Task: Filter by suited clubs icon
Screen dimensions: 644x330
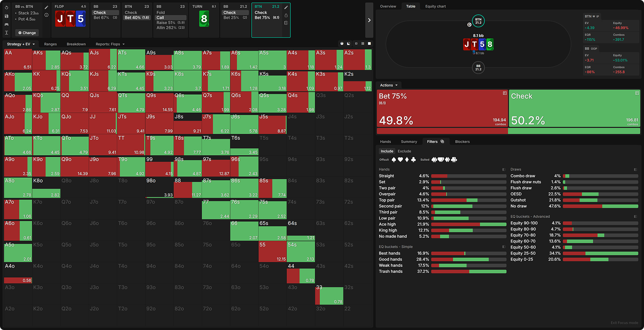Action: click(454, 160)
